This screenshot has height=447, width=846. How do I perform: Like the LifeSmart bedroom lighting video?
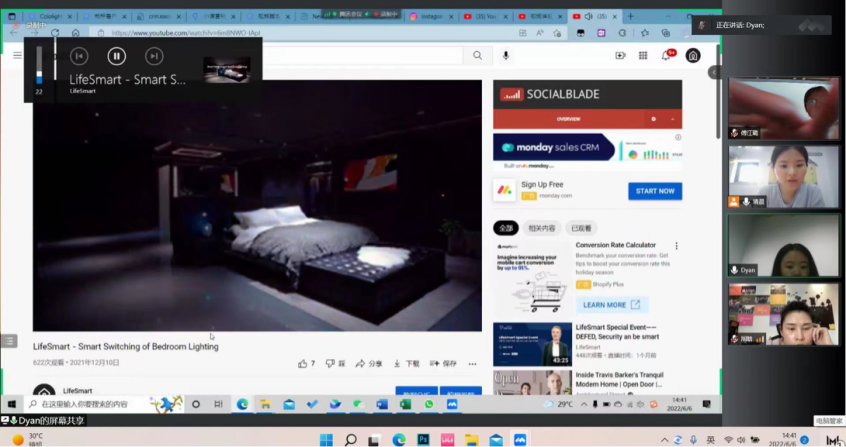click(303, 364)
